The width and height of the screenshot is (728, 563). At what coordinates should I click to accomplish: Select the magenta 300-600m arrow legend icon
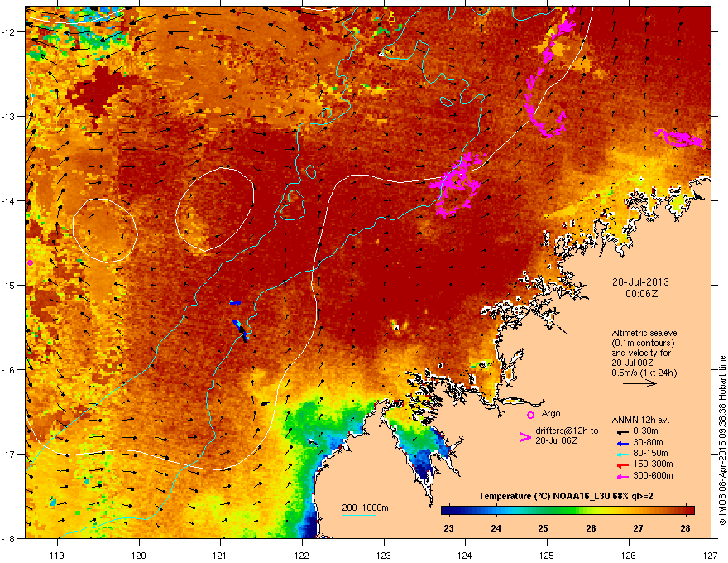623,476
